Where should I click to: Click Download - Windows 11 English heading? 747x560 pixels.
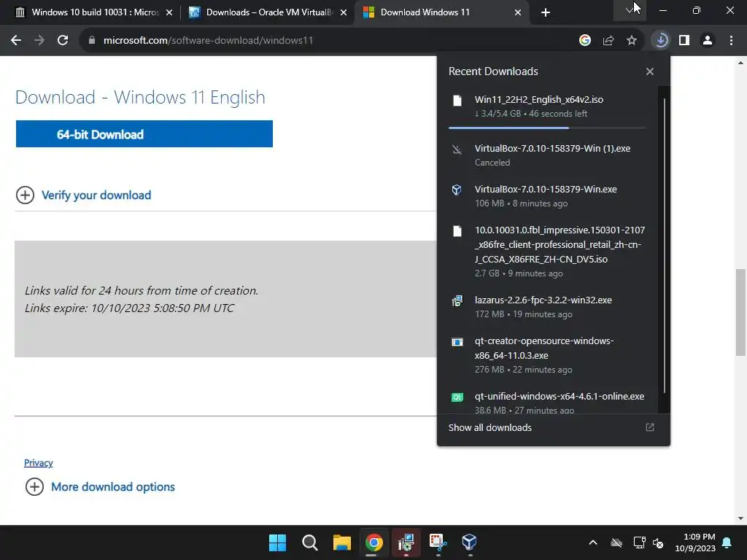(x=140, y=97)
